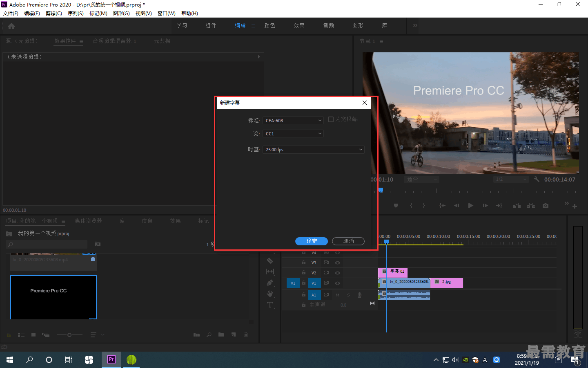The image size is (588, 368).
Task: Click Find magnifier icon at project panel bottom
Action: tap(209, 335)
